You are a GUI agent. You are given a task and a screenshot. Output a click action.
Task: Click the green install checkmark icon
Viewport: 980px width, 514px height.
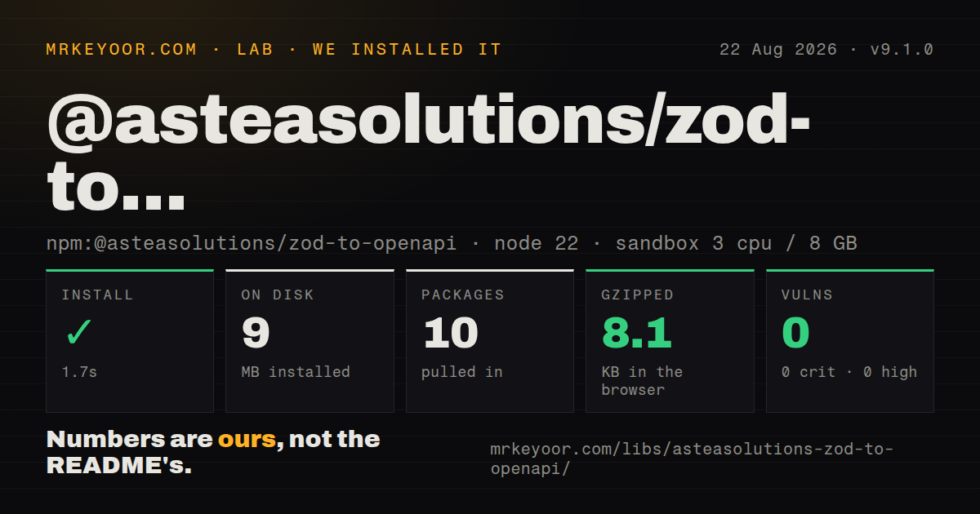(79, 333)
